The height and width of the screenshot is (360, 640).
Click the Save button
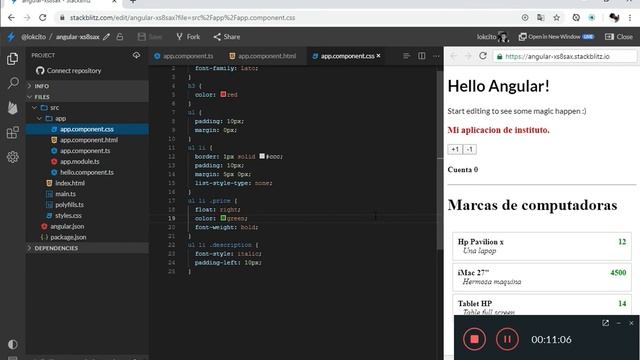coord(150,37)
